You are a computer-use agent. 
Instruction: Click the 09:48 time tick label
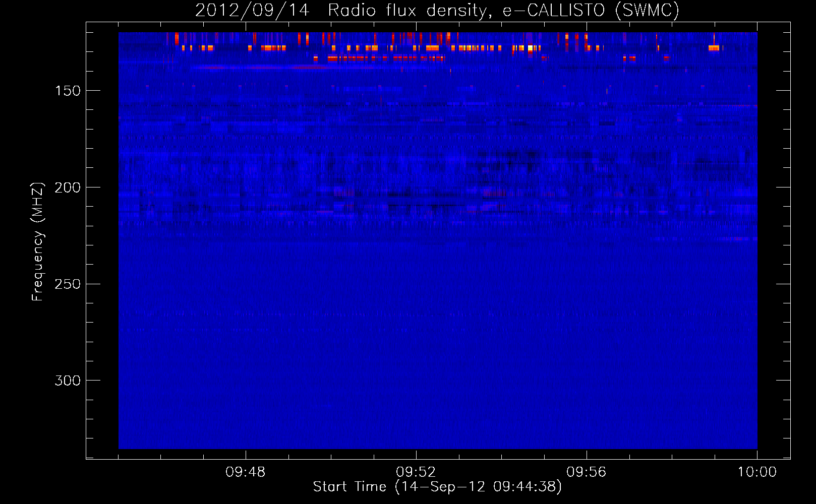[x=246, y=472]
